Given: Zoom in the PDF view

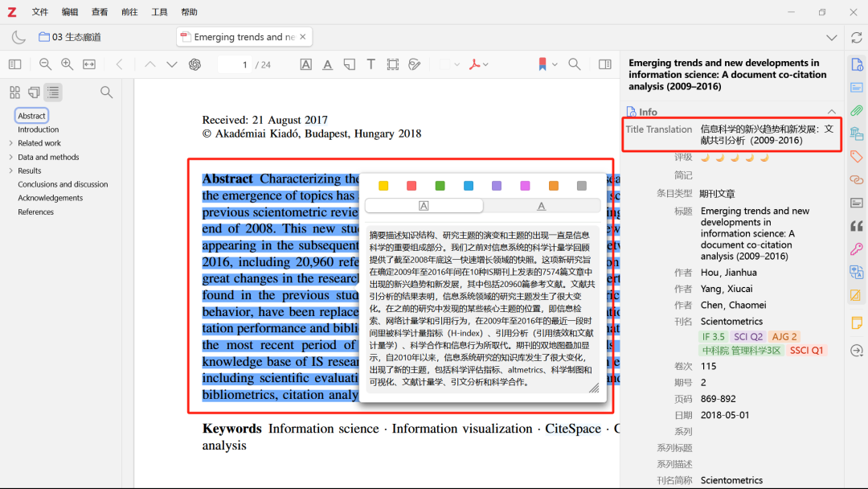Looking at the screenshot, I should click(68, 64).
